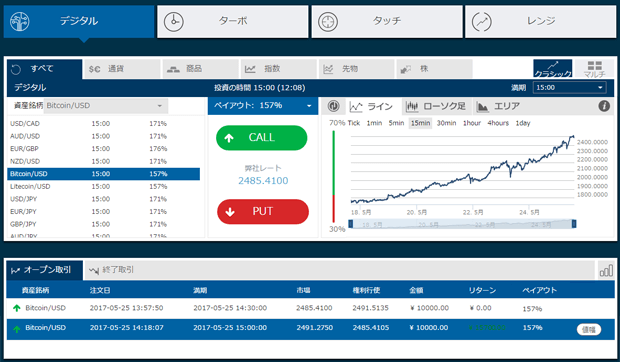Open the 満期 15:00 expiry dropdown
620x362 pixels.
point(570,87)
